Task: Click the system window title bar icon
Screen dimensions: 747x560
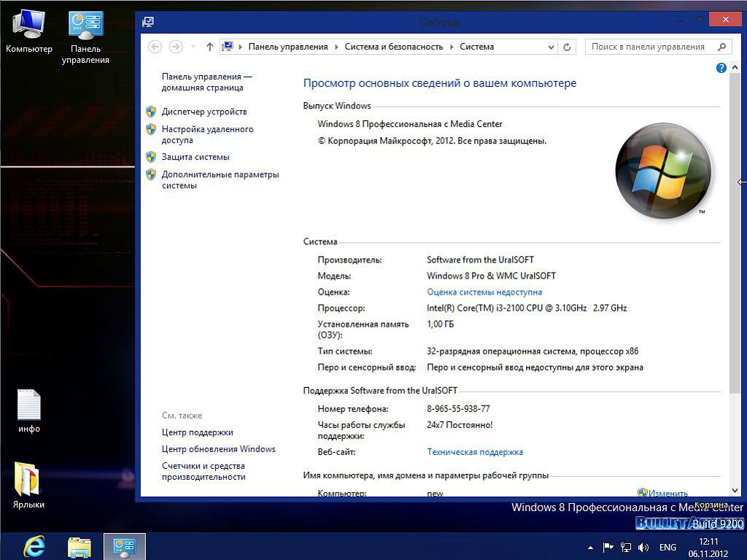Action: click(x=148, y=21)
